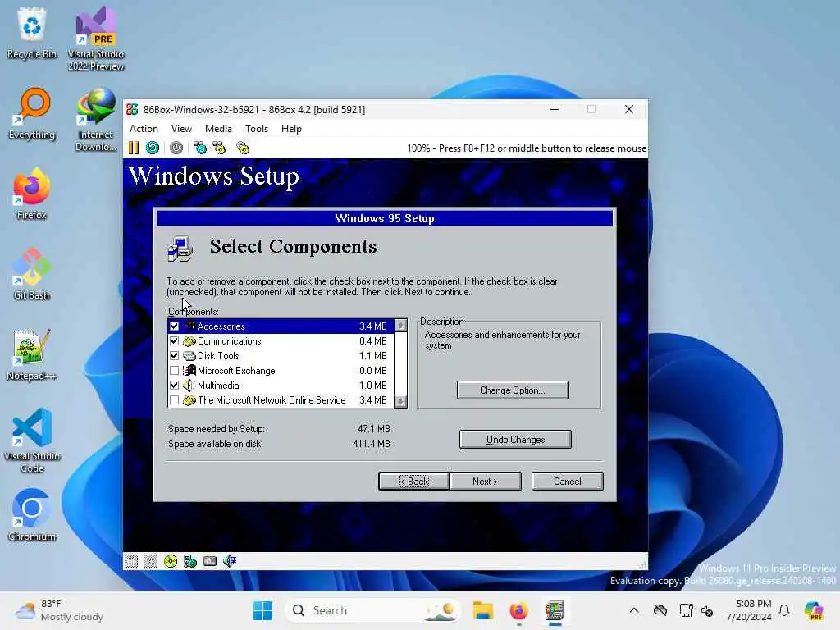Click the ACPI shutdown power icon
Screen dimensions: 840x630
(x=176, y=148)
